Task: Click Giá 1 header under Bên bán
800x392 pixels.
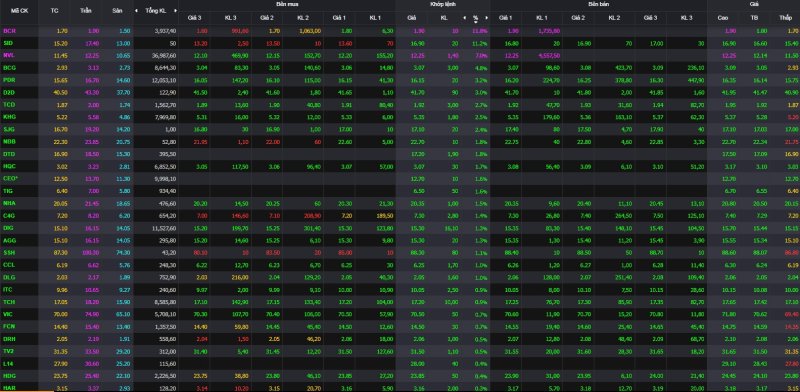Action: coord(506,18)
